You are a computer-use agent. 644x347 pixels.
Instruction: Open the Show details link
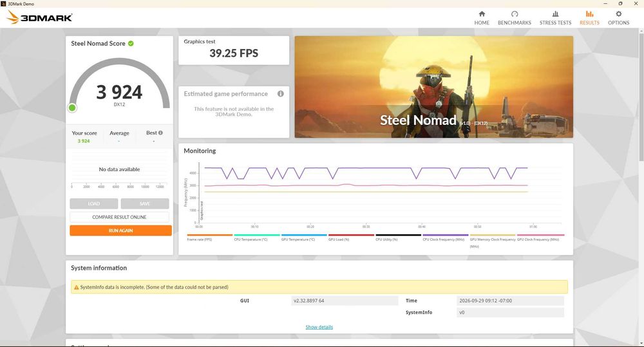pos(319,327)
